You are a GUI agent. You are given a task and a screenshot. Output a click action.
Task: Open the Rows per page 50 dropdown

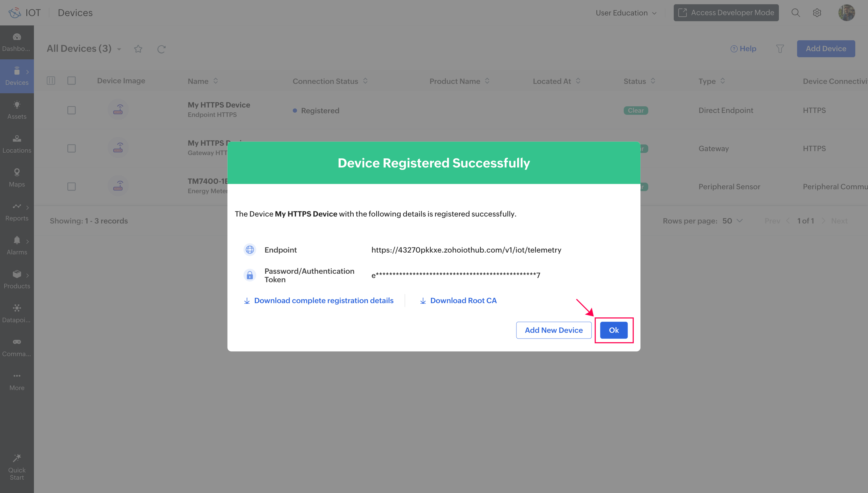tap(733, 221)
